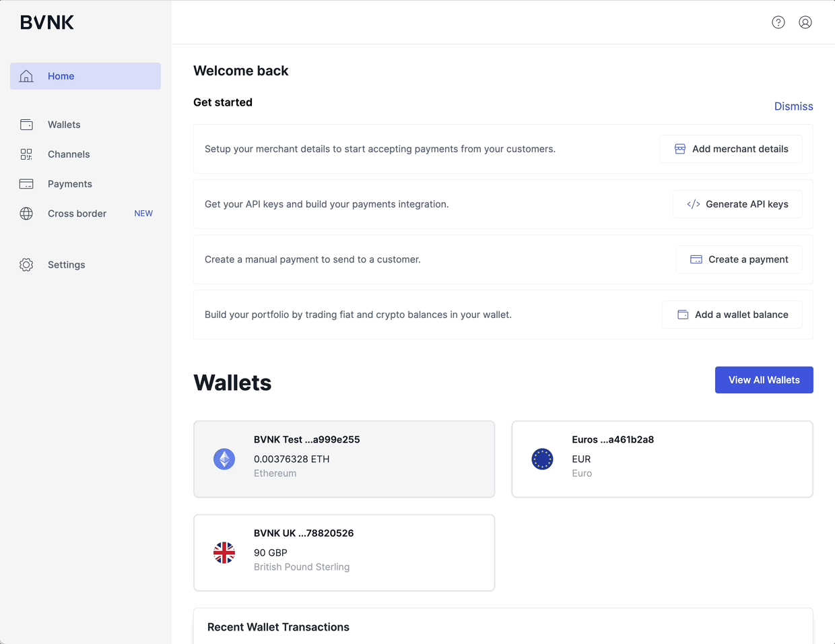Click the Channels QR icon in sidebar
The height and width of the screenshot is (644, 835).
(x=26, y=154)
